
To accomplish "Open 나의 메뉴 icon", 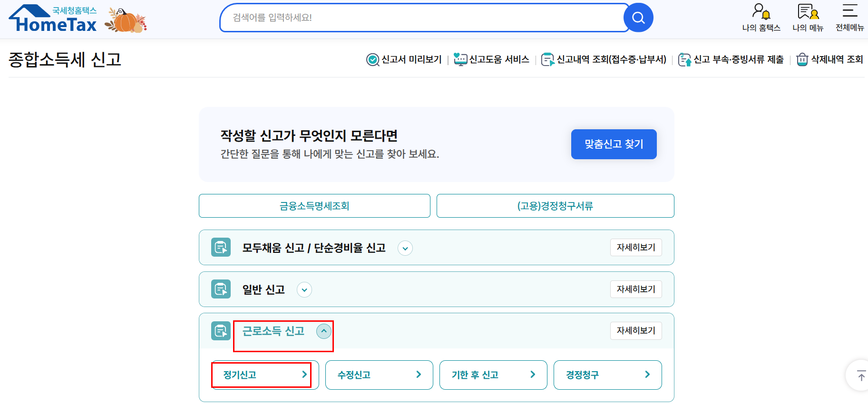I will (808, 11).
